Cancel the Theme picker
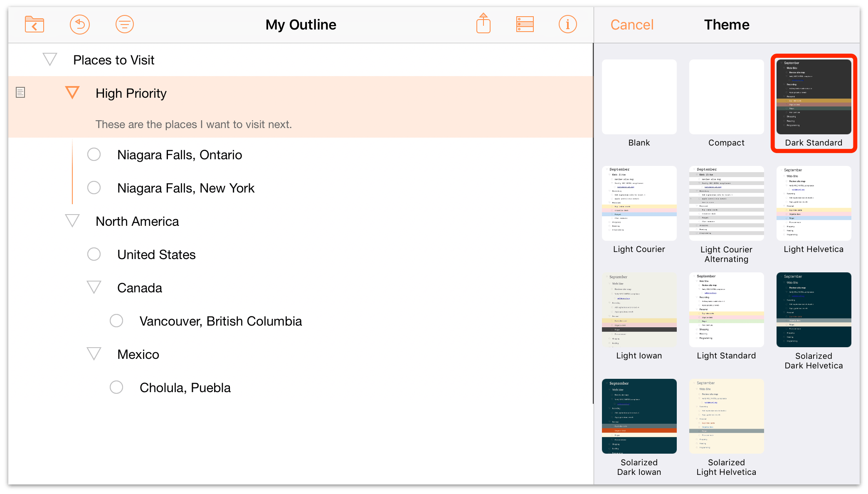The width and height of the screenshot is (868, 494). pos(632,25)
